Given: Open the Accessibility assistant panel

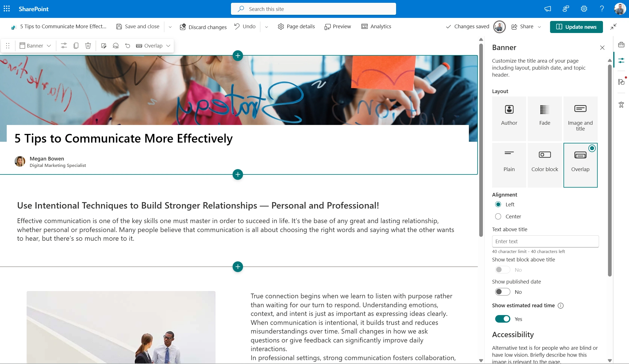Looking at the screenshot, I should [621, 105].
